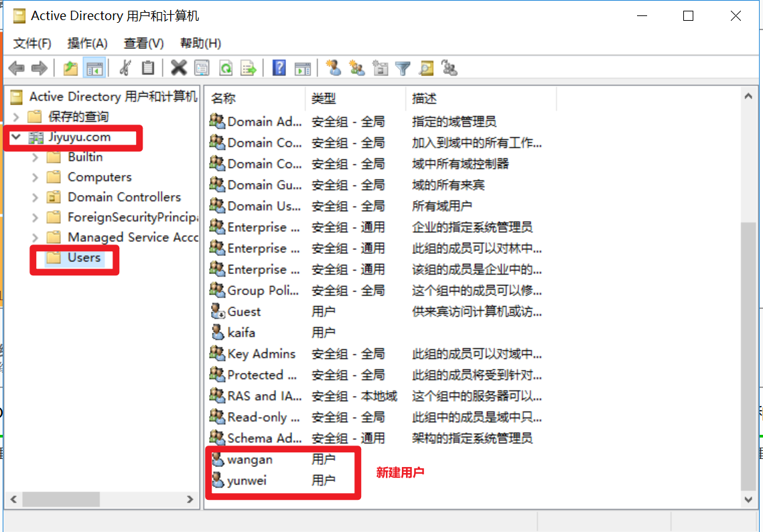
Task: Open the 查看(V) menu
Action: point(143,44)
